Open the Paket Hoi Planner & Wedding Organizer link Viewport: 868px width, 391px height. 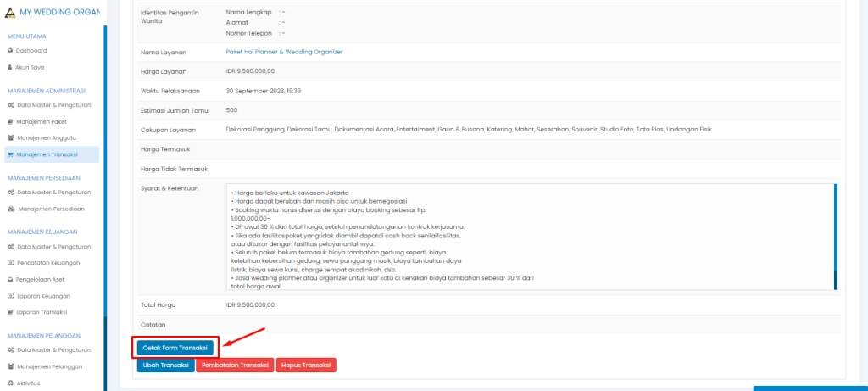[284, 52]
